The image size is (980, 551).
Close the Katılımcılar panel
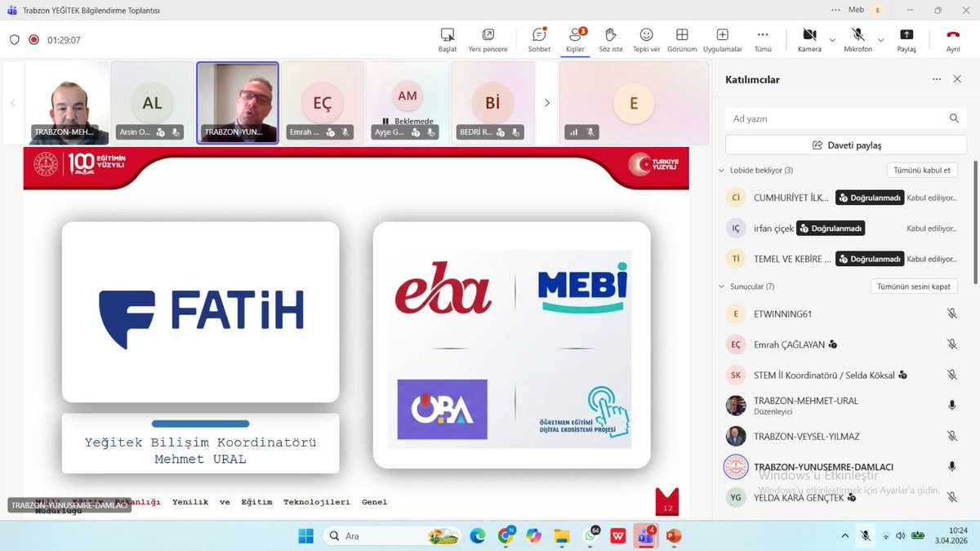click(x=957, y=79)
